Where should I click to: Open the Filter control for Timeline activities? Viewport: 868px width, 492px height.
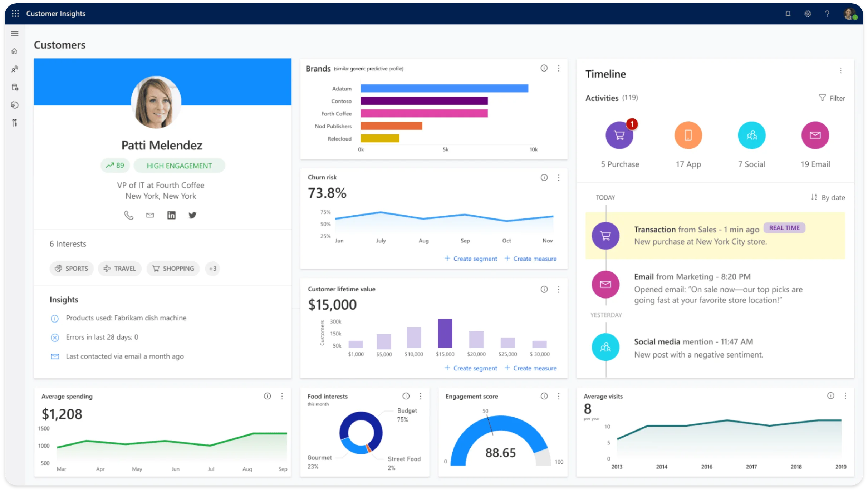(x=832, y=98)
